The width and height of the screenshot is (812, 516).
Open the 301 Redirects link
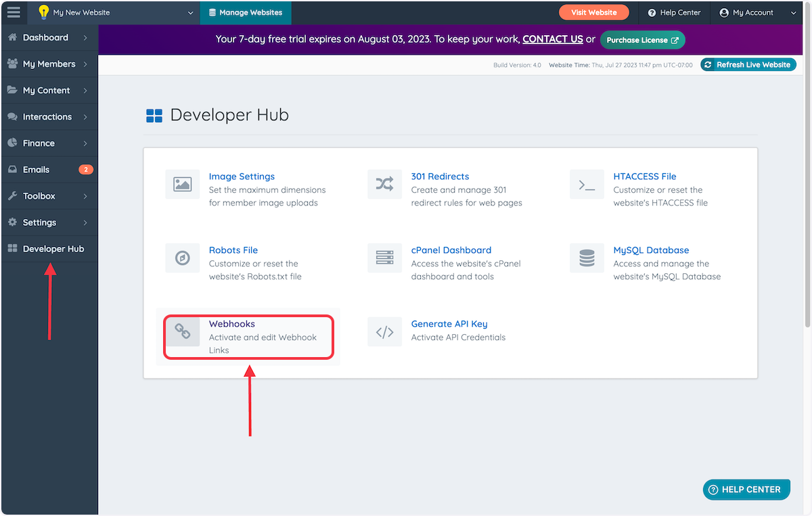(440, 177)
